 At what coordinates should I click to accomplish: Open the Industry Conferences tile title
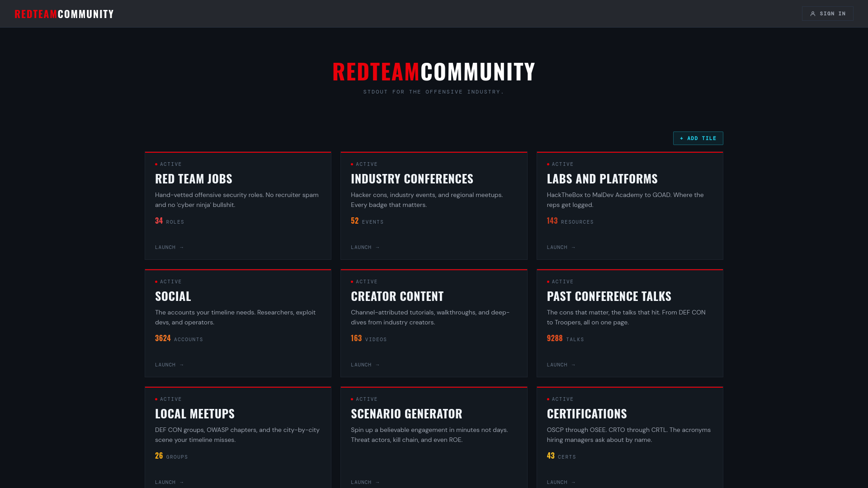tap(412, 179)
